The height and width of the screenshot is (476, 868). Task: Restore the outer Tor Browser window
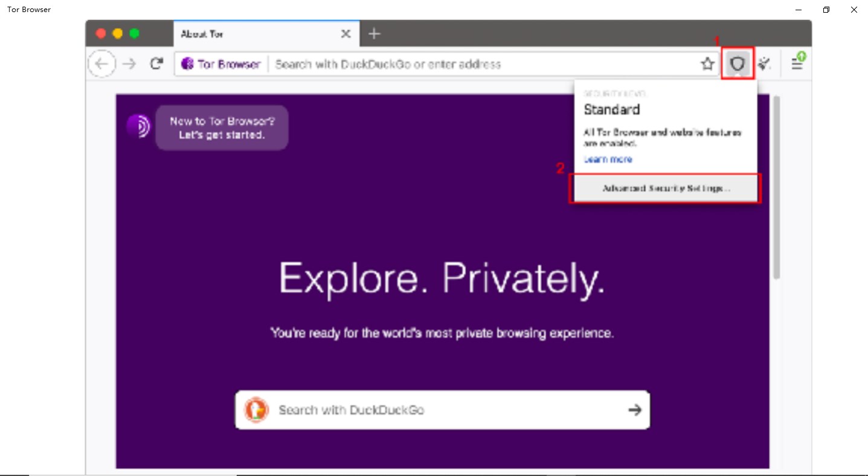[826, 10]
